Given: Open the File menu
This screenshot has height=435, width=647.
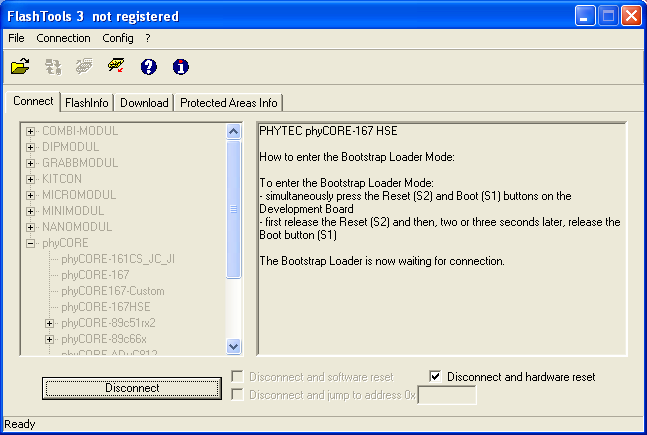Looking at the screenshot, I should (x=16, y=38).
